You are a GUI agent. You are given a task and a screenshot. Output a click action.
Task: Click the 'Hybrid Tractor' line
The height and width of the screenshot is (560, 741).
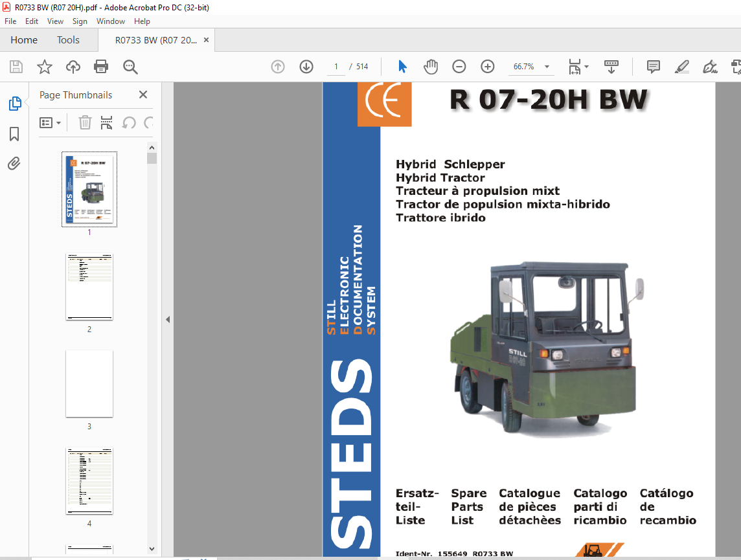pyautogui.click(x=440, y=177)
